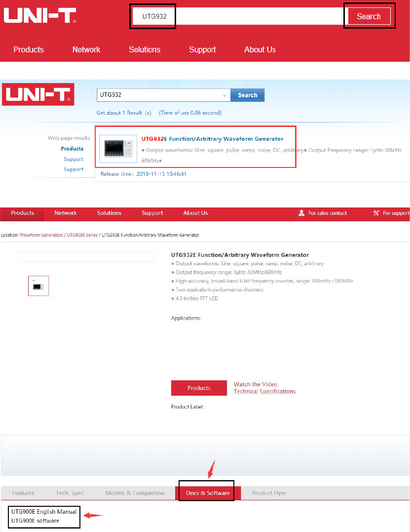Viewport: 410px width, 532px height.
Task: Follow UTG900E Series breadcrumb link
Action: pos(82,235)
